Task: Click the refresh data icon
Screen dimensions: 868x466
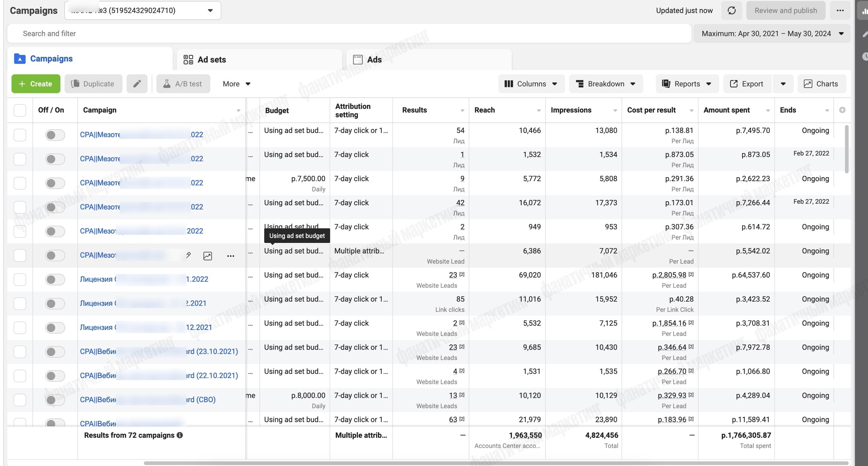Action: coord(731,11)
